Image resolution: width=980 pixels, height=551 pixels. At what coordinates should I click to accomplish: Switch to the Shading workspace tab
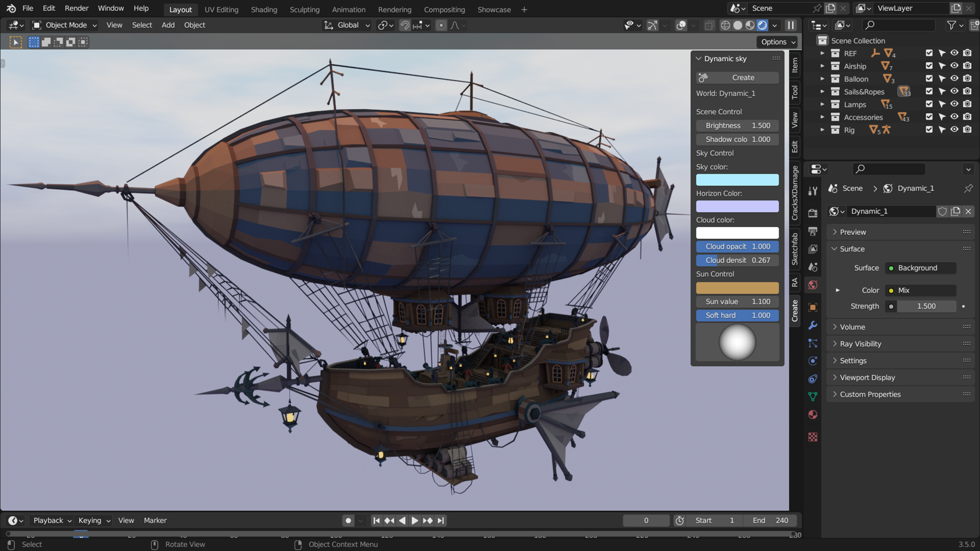[x=264, y=9]
